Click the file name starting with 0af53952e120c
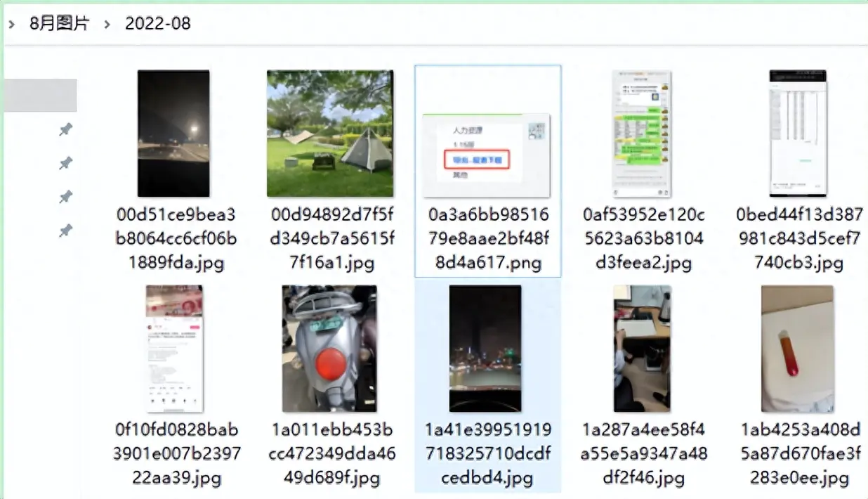This screenshot has width=868, height=499. pyautogui.click(x=643, y=239)
